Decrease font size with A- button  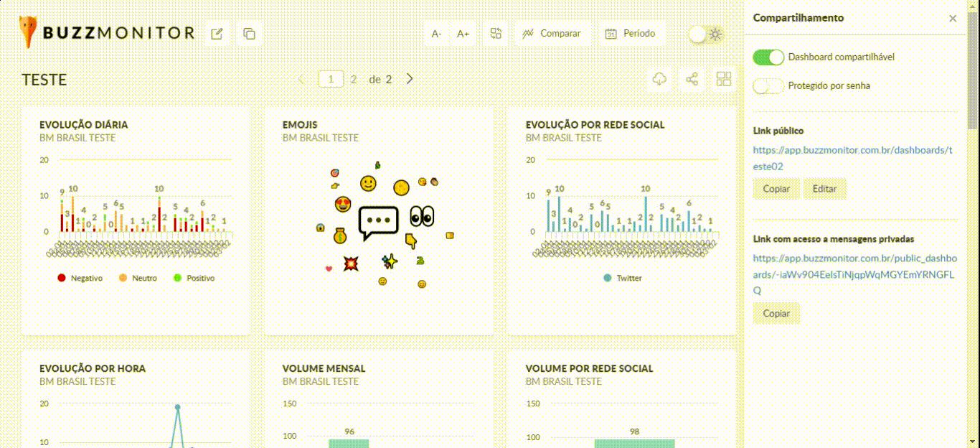click(x=436, y=34)
